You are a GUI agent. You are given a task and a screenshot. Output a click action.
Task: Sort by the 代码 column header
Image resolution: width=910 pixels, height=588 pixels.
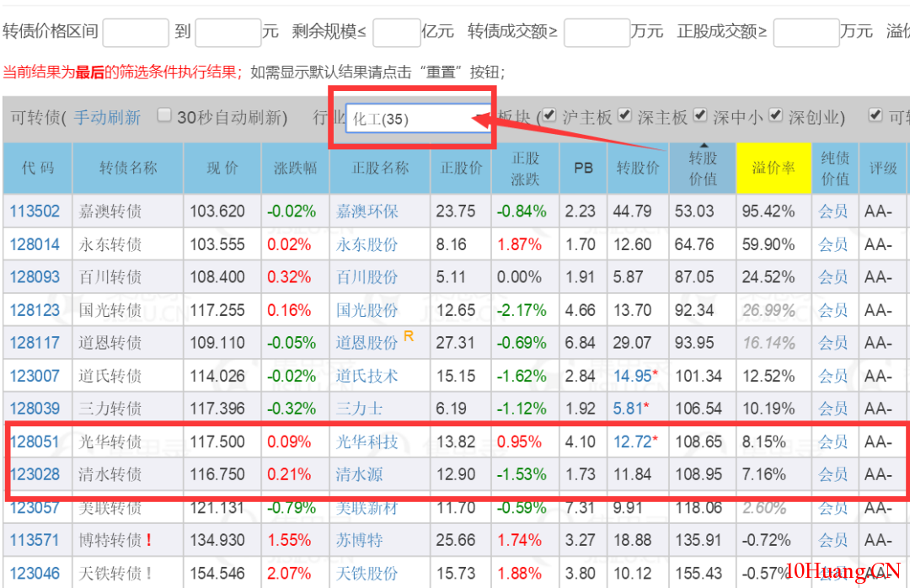point(38,168)
